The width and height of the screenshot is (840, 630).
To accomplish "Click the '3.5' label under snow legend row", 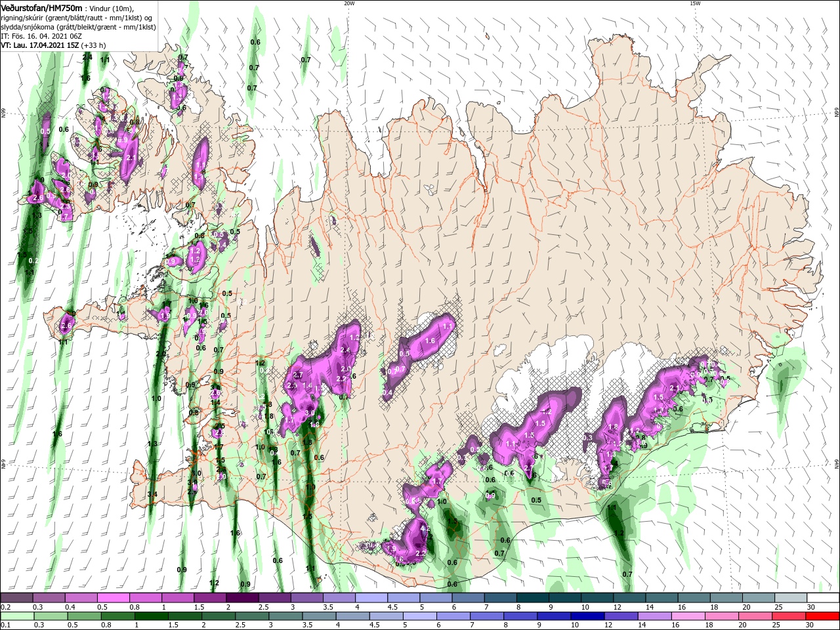I will 327,607.
